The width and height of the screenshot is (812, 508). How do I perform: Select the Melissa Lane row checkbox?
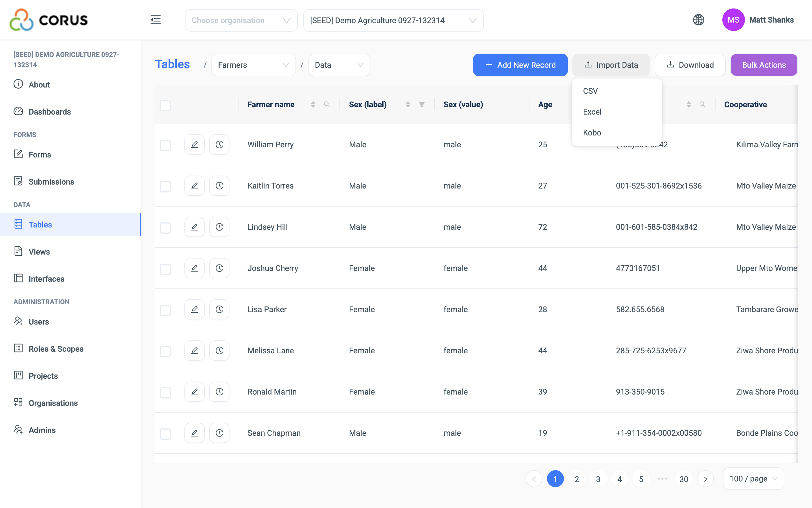point(165,351)
